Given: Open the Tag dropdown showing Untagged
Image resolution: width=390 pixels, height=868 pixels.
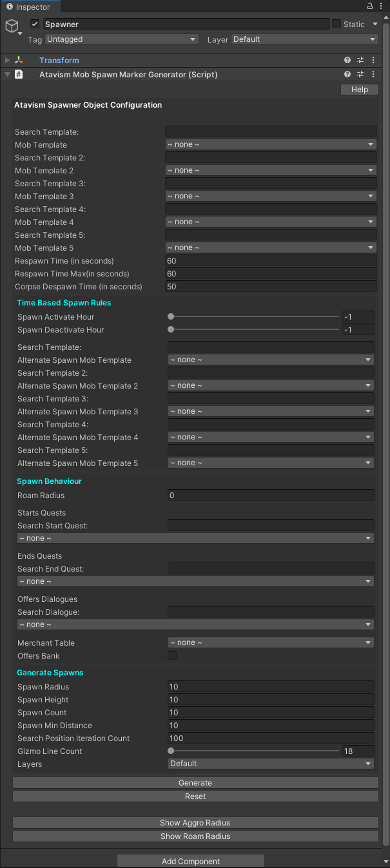Looking at the screenshot, I should (121, 39).
